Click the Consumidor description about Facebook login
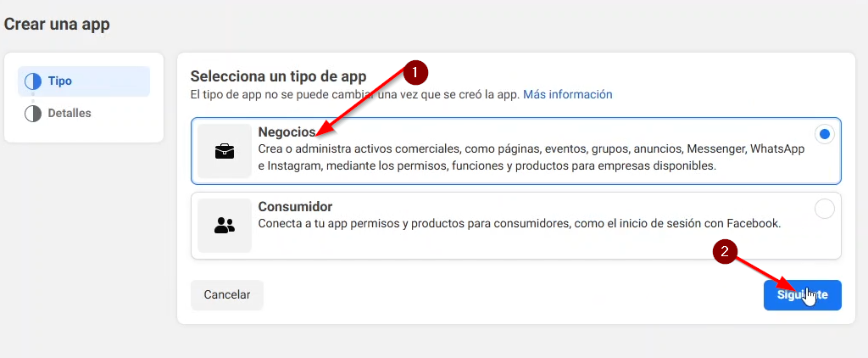Viewport: 868px width, 358px height. pos(520,224)
